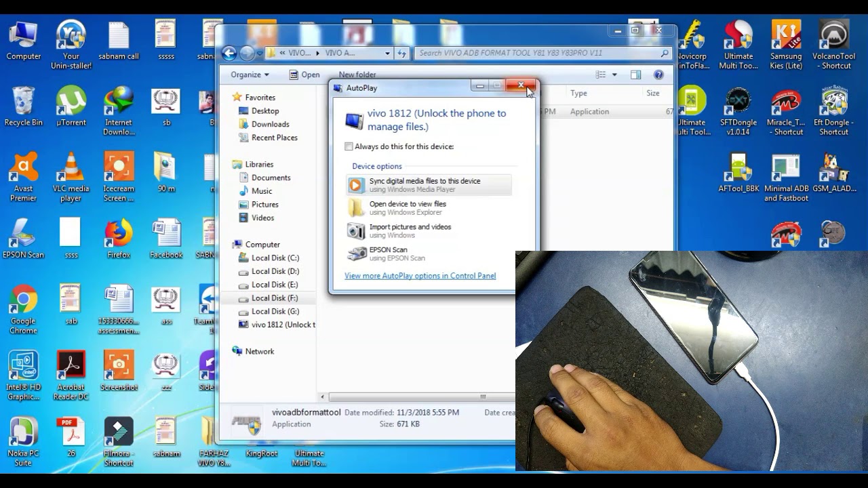
Task: Choose Open device to view files
Action: [x=429, y=207]
